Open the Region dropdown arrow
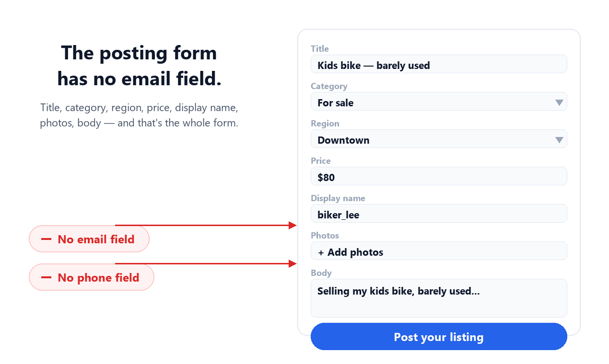 click(x=559, y=140)
